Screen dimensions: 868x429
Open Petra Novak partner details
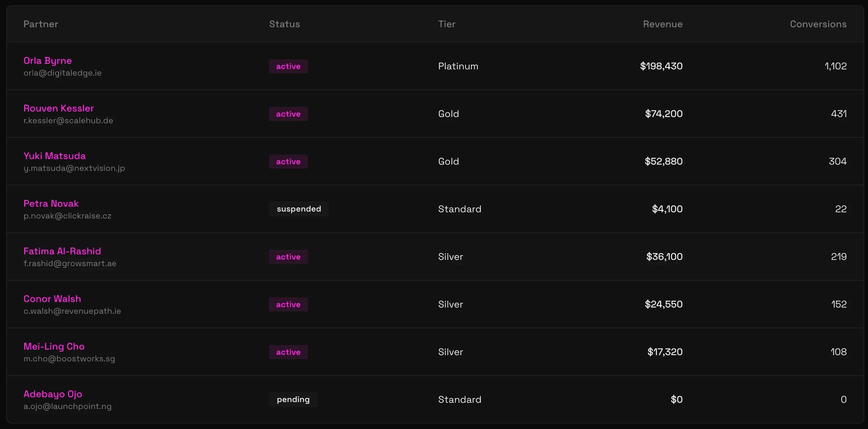click(x=51, y=204)
